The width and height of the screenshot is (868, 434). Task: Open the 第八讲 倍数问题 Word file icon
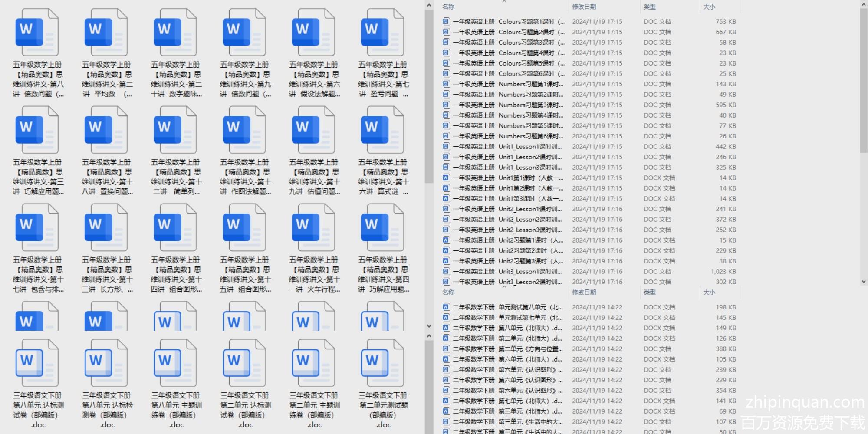point(37,33)
